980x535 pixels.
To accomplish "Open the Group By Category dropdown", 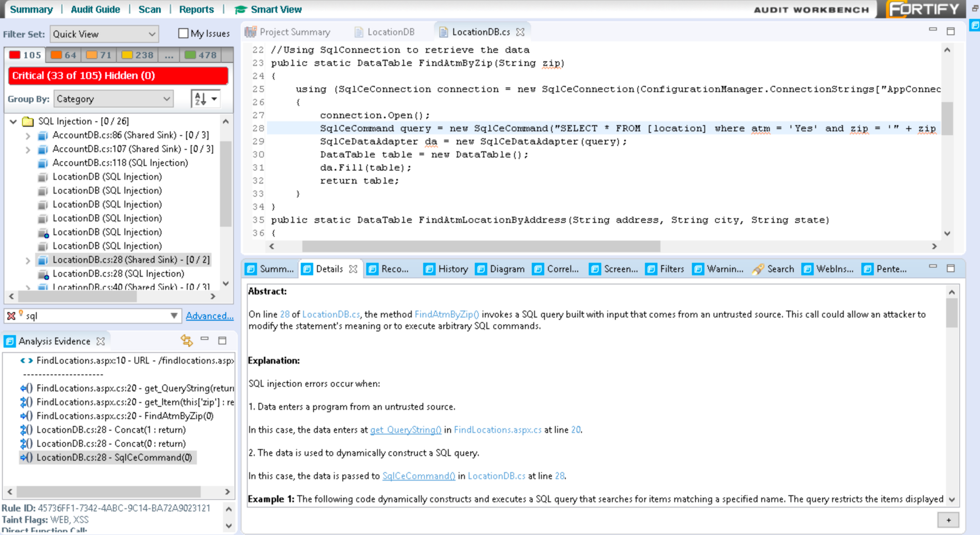I will 113,99.
